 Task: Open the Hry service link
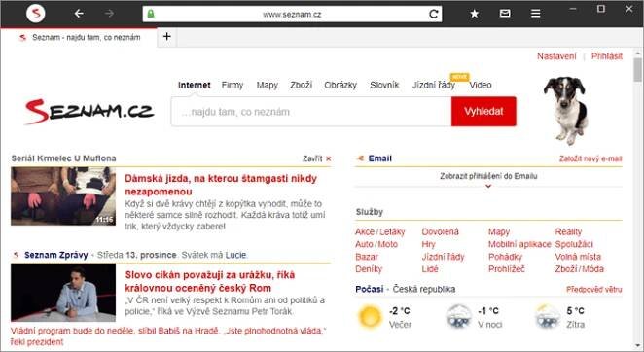point(428,244)
